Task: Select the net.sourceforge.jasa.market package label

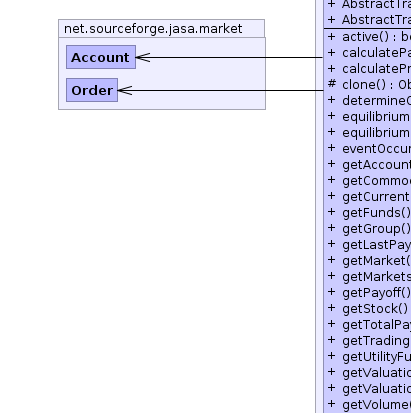Action: click(153, 29)
